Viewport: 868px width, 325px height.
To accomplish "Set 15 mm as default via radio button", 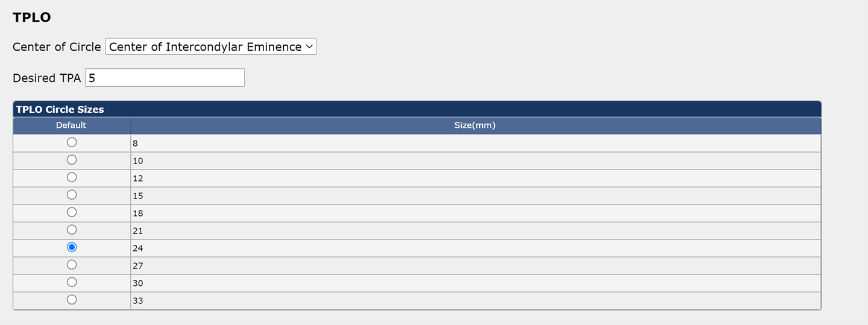I will tap(72, 195).
